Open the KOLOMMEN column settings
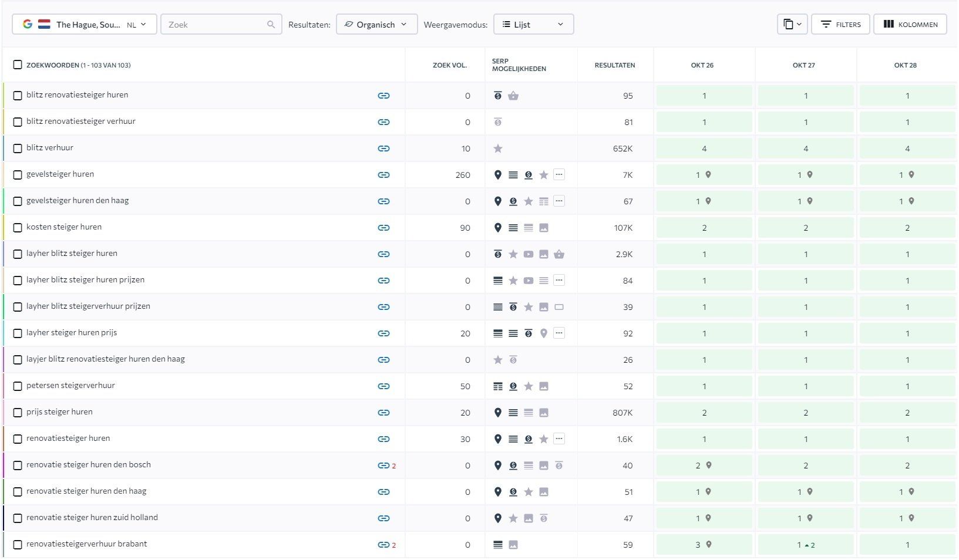This screenshot has width=959, height=560. click(x=910, y=25)
